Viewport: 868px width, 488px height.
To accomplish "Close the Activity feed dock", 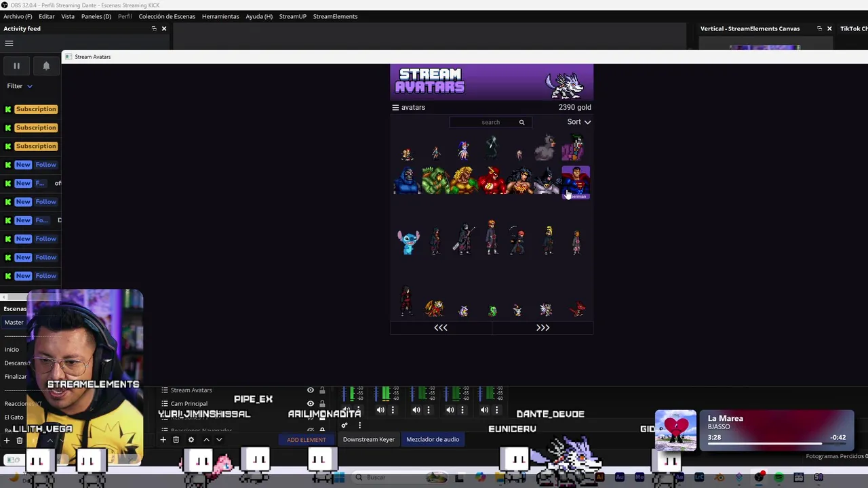I will (x=164, y=28).
